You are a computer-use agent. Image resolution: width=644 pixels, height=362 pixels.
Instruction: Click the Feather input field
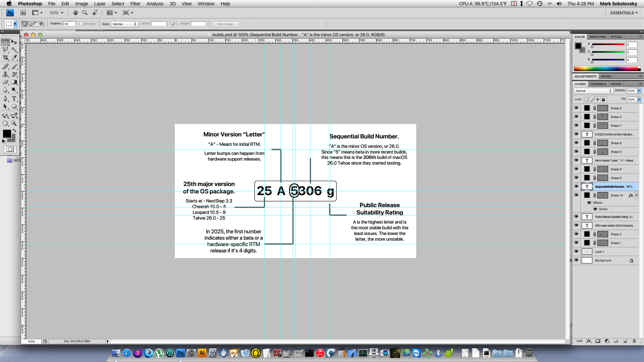click(x=69, y=24)
